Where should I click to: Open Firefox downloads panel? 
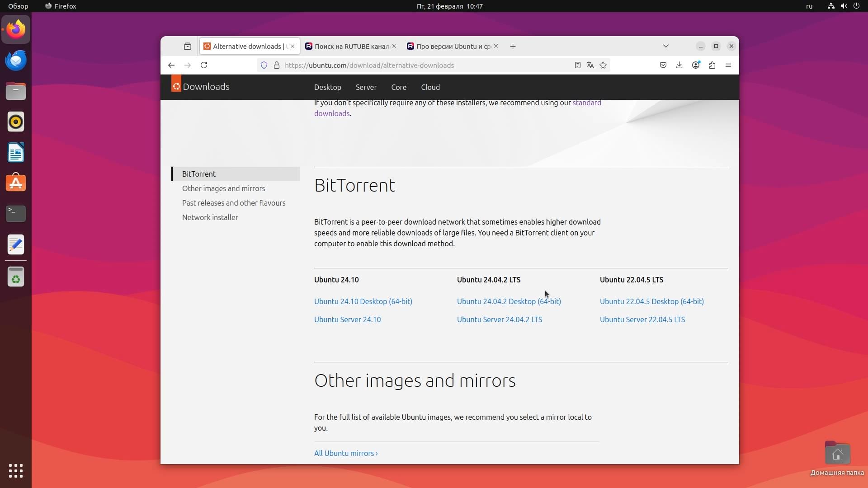[x=679, y=65]
